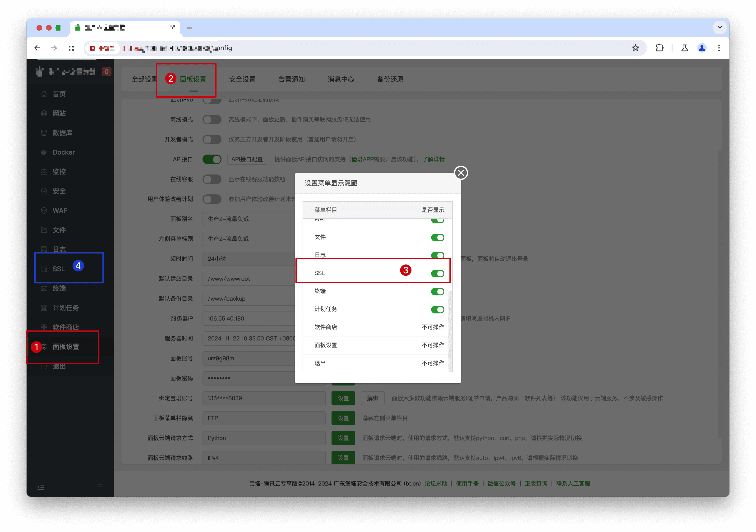Toggle the 在线客服 switch

[212, 179]
